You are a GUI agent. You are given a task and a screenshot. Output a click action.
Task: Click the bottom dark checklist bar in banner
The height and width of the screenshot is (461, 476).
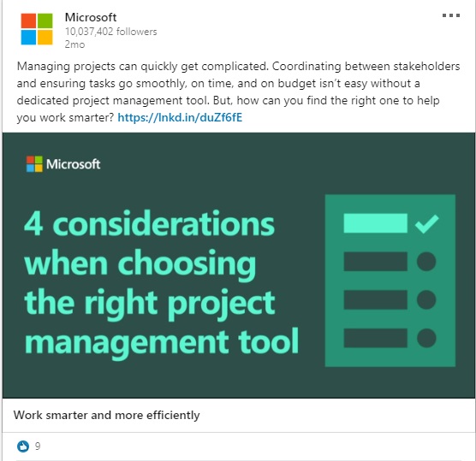coord(376,338)
